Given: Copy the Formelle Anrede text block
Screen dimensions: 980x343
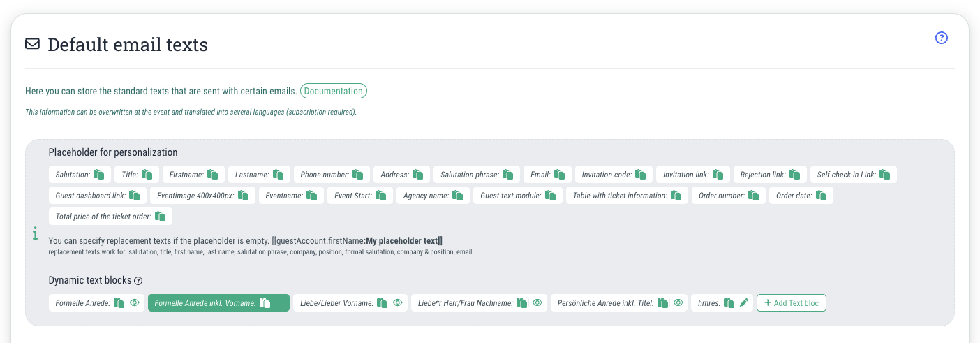Looking at the screenshot, I should [x=119, y=303].
